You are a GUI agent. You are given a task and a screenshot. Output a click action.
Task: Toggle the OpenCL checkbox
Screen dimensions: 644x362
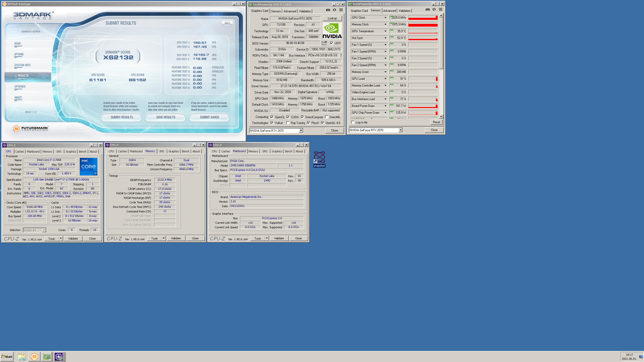tap(272, 117)
